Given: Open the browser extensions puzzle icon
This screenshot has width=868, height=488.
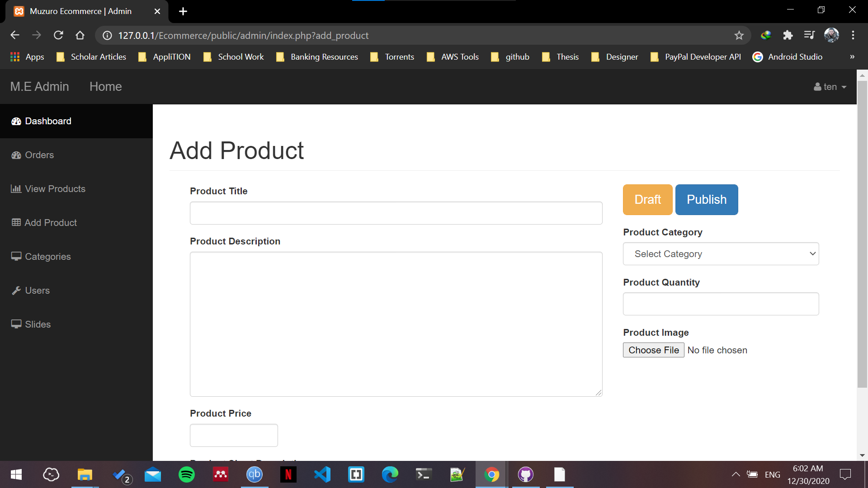Looking at the screenshot, I should [x=788, y=35].
